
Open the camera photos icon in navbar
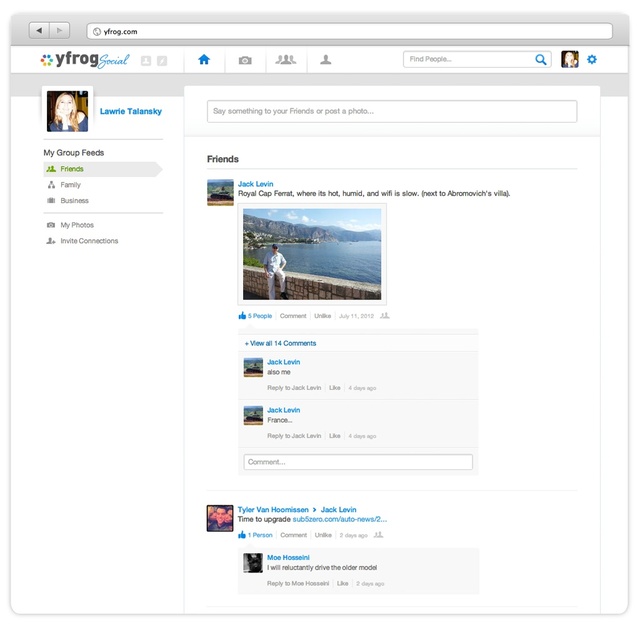[245, 60]
